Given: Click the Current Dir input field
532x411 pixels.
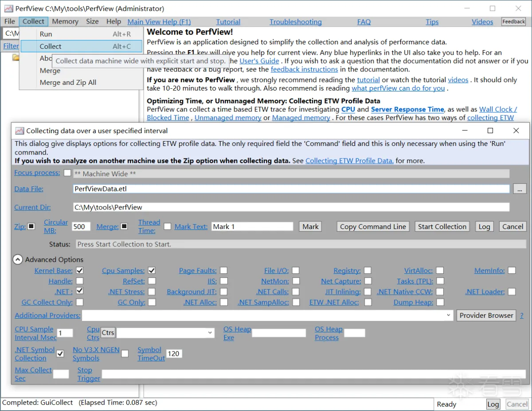Looking at the screenshot, I should [291, 207].
